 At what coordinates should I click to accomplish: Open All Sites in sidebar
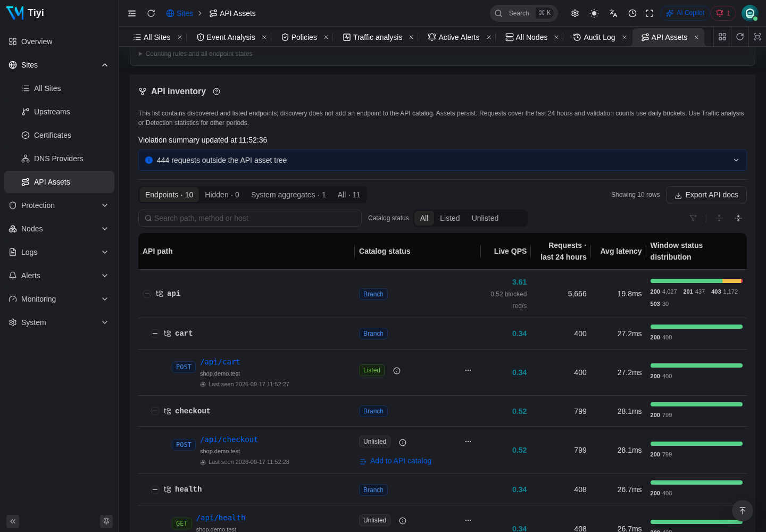(x=59, y=88)
